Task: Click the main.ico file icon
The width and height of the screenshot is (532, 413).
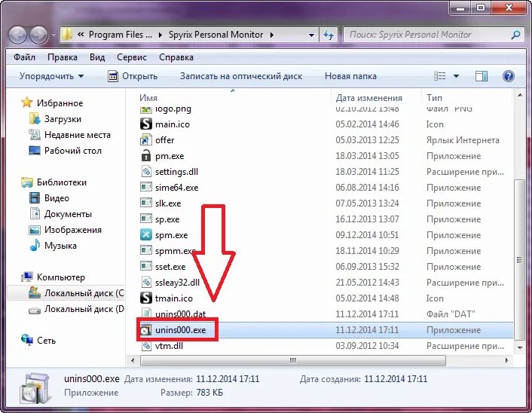Action: tap(146, 124)
